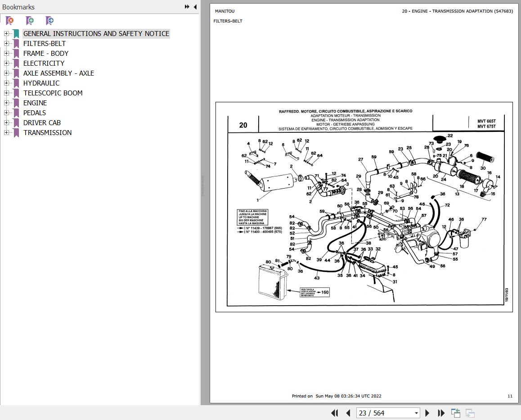Viewport: 521px width, 420px height.
Task: Expand the AXLE ASSEMBLY - AXLE node
Action: 6,73
